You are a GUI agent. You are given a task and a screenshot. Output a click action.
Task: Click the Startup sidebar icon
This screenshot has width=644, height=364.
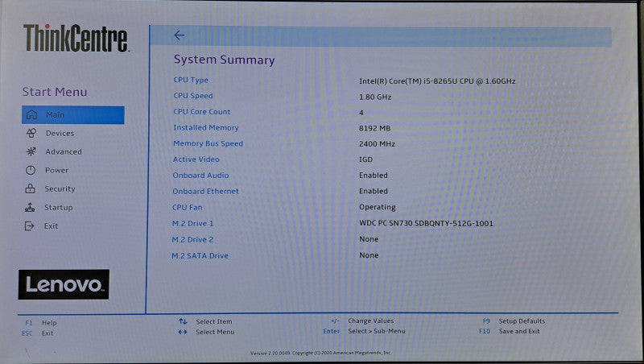tap(30, 208)
